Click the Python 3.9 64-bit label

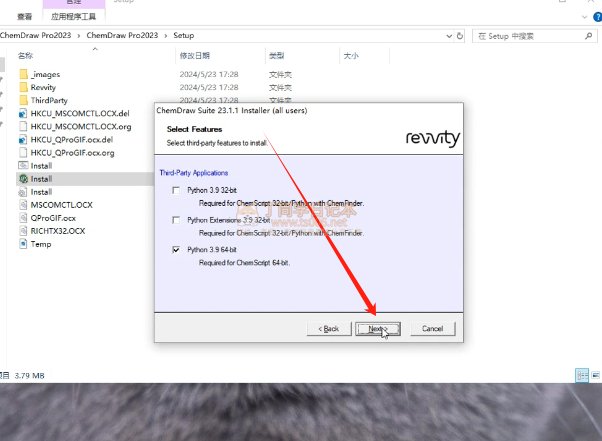point(212,250)
